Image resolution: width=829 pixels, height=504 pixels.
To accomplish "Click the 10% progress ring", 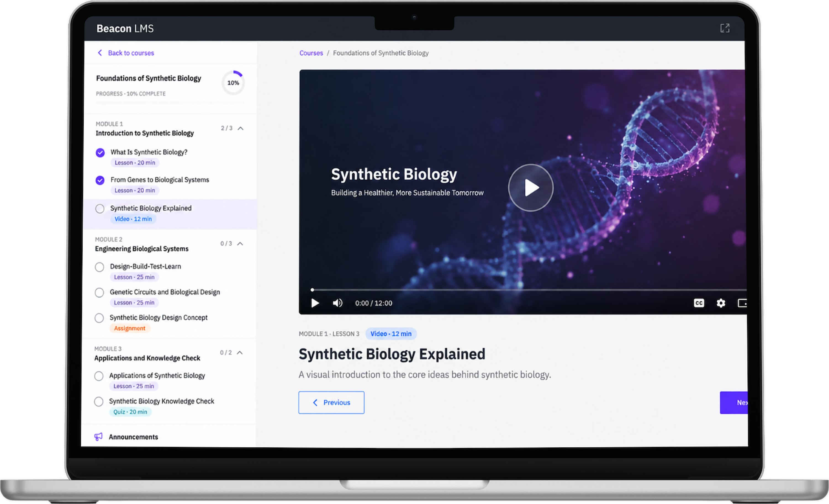I will pos(233,83).
